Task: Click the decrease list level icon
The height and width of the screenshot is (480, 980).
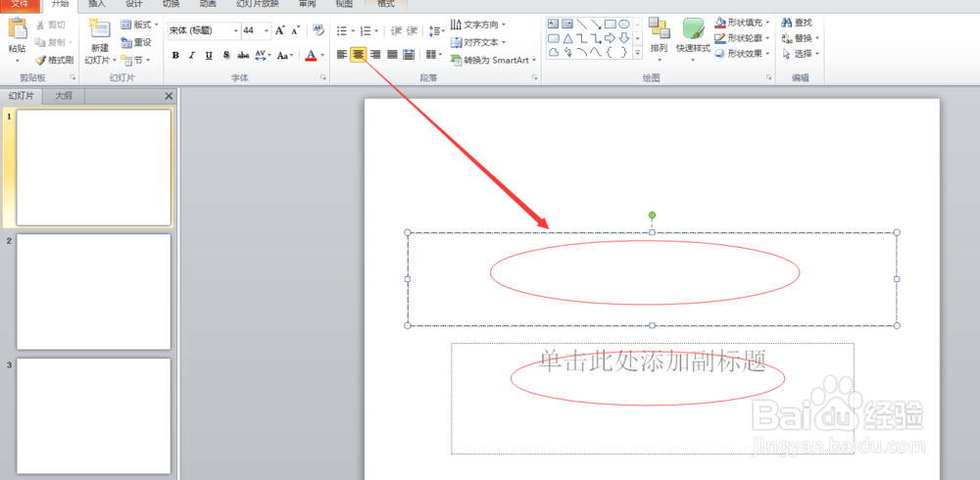Action: pyautogui.click(x=396, y=30)
